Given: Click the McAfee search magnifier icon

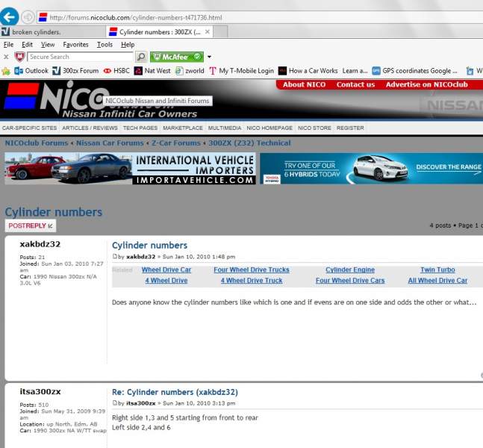Looking at the screenshot, I should click(141, 57).
